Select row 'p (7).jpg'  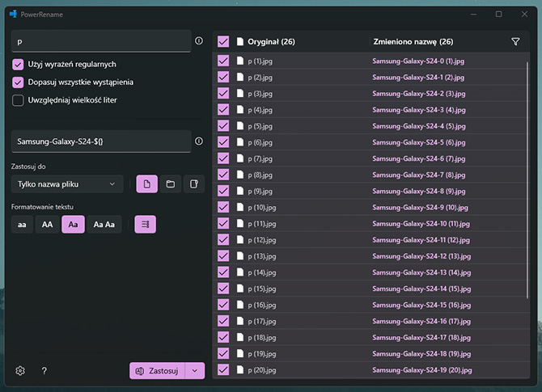pos(371,158)
